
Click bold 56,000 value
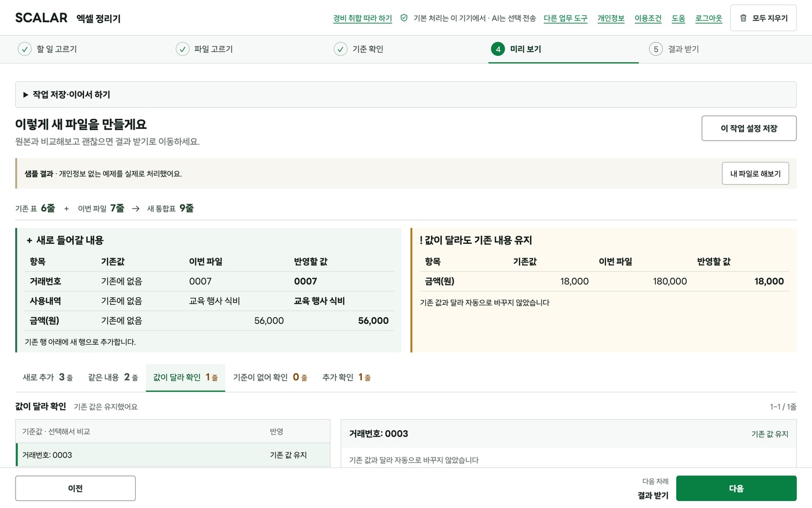click(x=374, y=320)
